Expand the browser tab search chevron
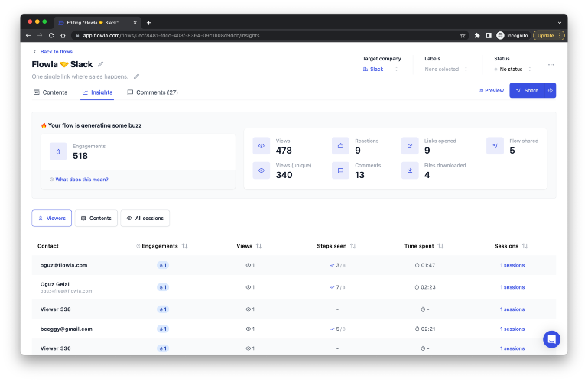 (560, 23)
